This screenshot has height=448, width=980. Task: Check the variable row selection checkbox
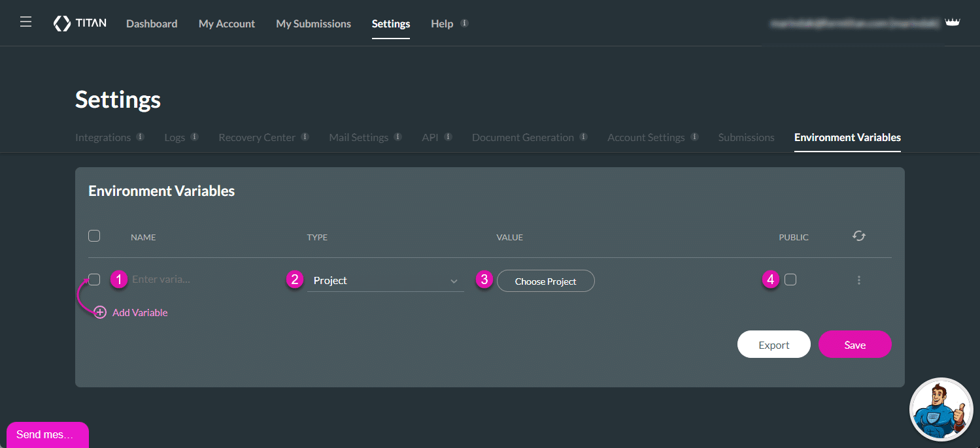pyautogui.click(x=94, y=280)
